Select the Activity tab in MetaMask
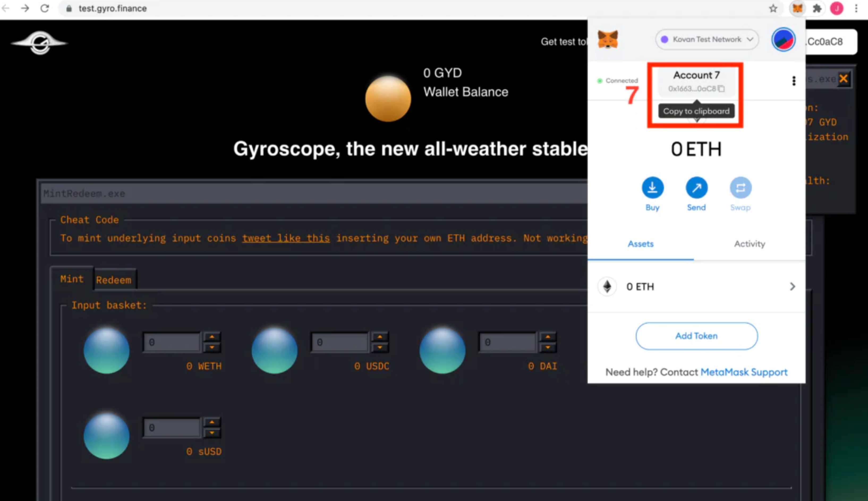868x501 pixels. pos(750,244)
